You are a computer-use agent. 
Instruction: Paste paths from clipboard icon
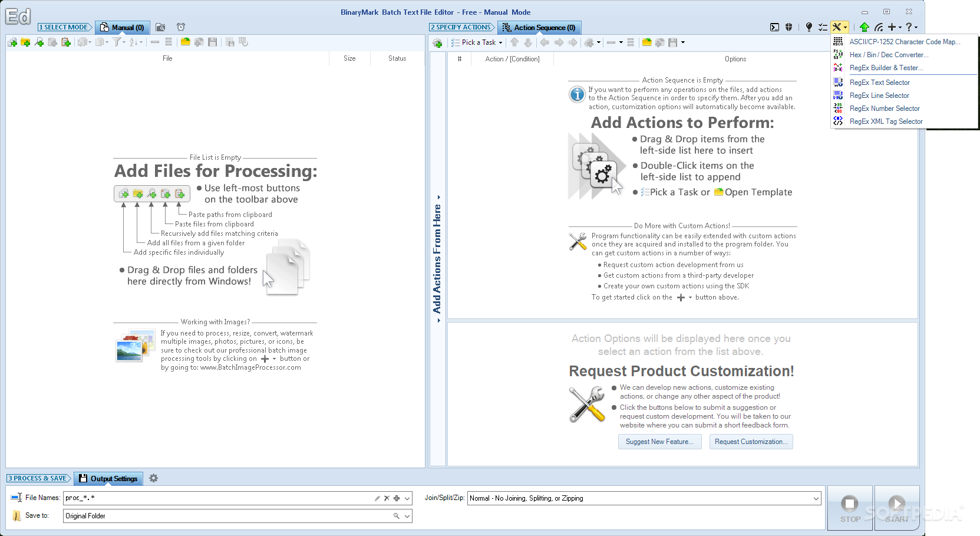click(x=66, y=42)
